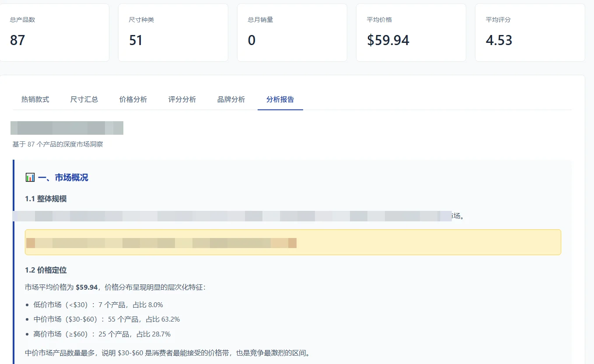Image resolution: width=594 pixels, height=364 pixels.
Task: Click the active 分析报告 tab
Action: [280, 99]
